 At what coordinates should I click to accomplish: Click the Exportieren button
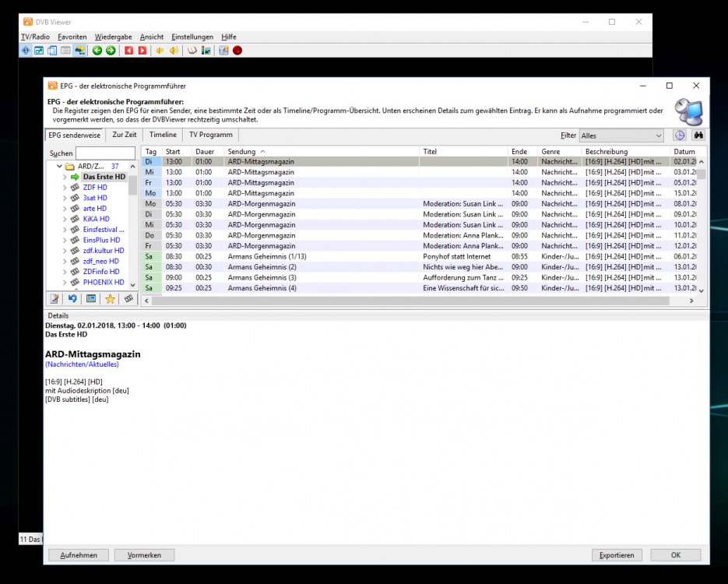(x=617, y=555)
